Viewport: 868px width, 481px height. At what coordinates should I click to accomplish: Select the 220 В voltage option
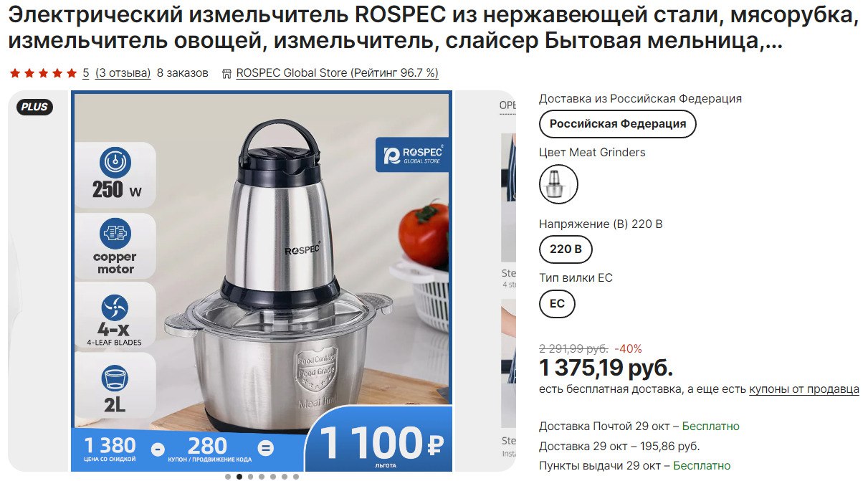pyautogui.click(x=566, y=249)
